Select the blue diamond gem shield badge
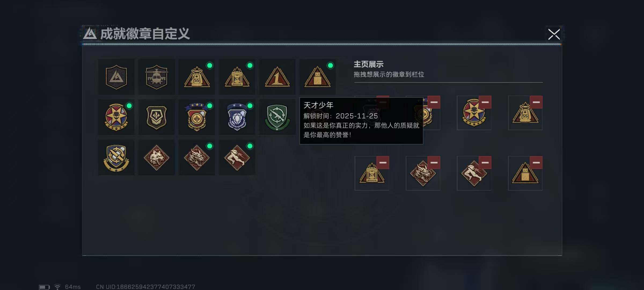Screen dimensions: 644x290 (x=237, y=117)
